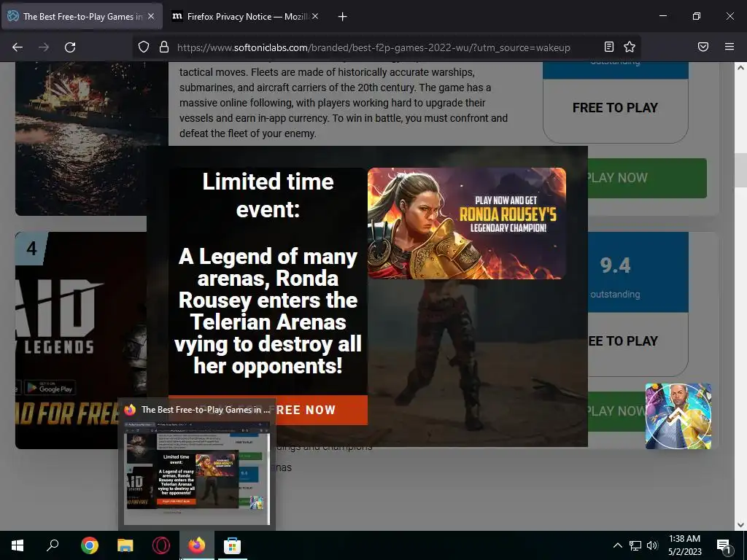This screenshot has height=560, width=747.
Task: Open Microsoft Store from taskbar
Action: click(x=233, y=545)
